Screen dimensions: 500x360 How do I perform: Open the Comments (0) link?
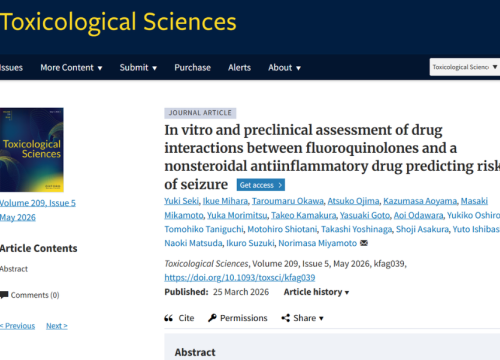click(x=35, y=295)
